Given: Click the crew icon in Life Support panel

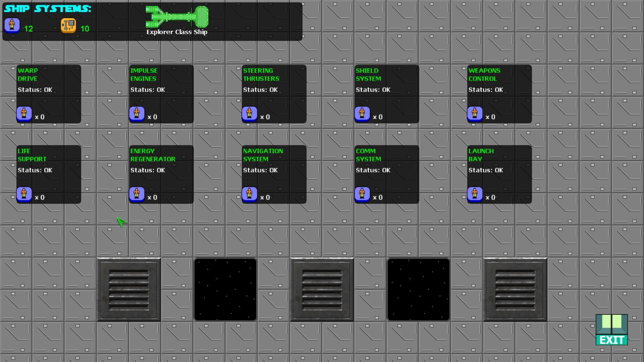Looking at the screenshot, I should (x=24, y=194).
